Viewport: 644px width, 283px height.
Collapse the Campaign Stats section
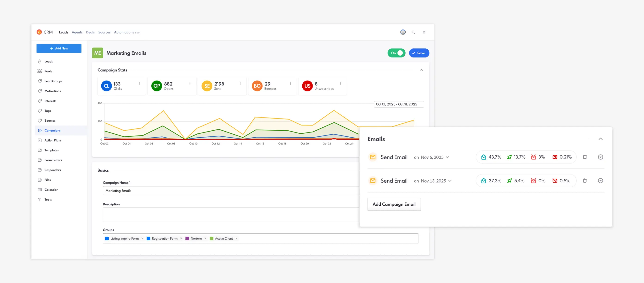coord(421,70)
